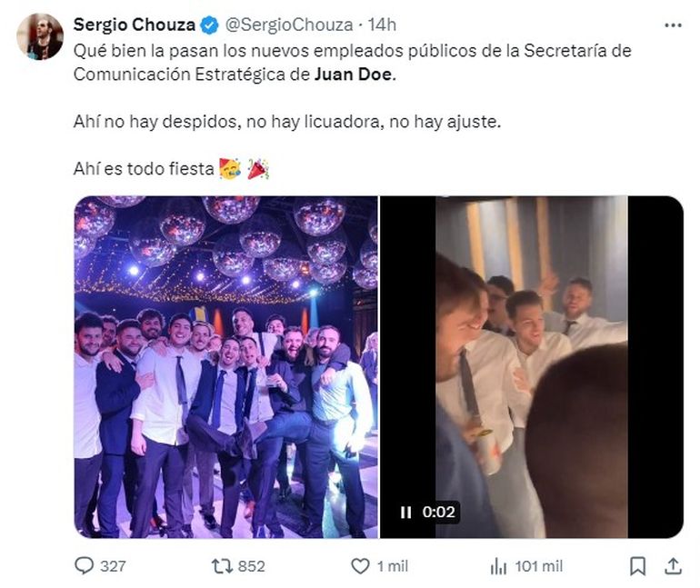Click the 0:02 video time indicator
The width and height of the screenshot is (700, 588).
(x=438, y=513)
